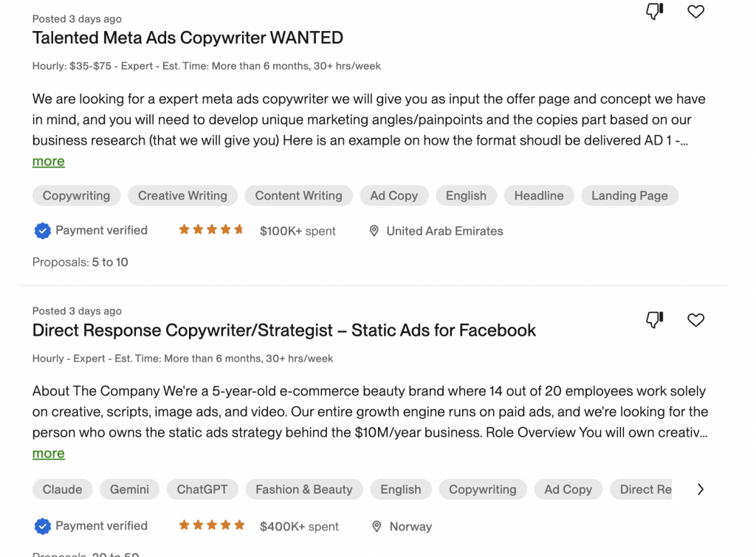Open Talented Meta Ads Copywriter WANTED listing
The width and height of the screenshot is (756, 557).
click(188, 38)
